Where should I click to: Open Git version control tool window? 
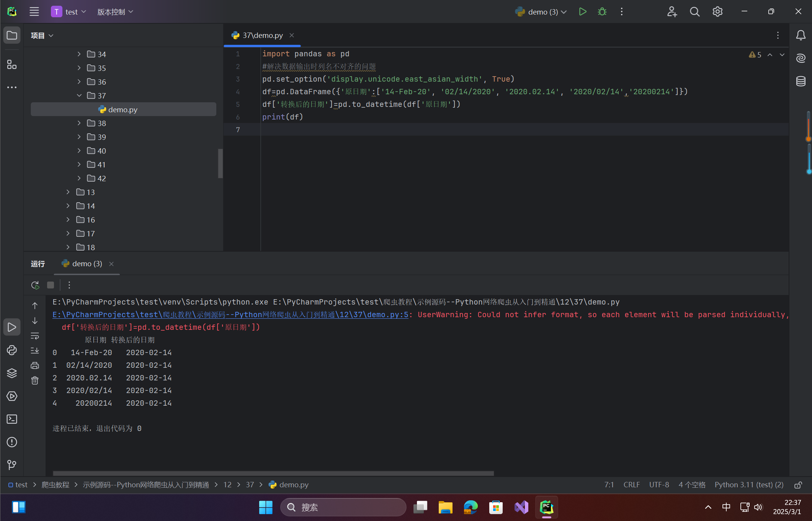click(12, 465)
